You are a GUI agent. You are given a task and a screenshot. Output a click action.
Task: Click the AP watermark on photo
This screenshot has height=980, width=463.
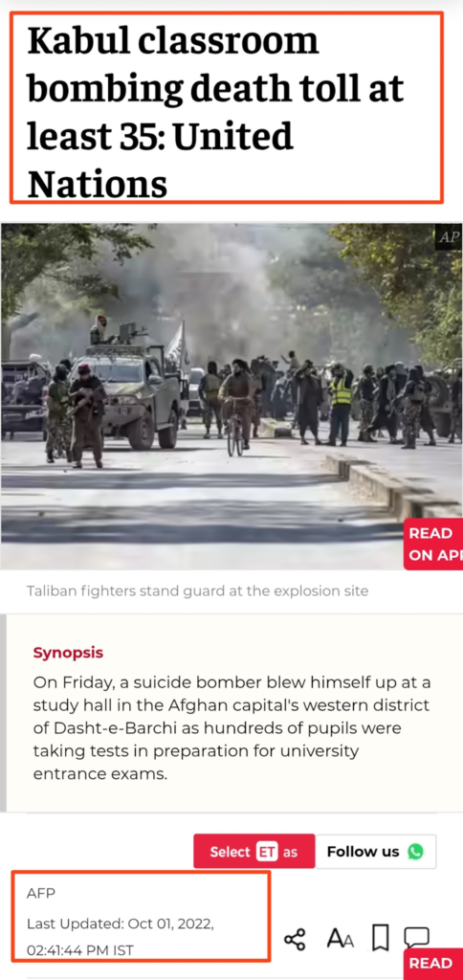tap(449, 237)
